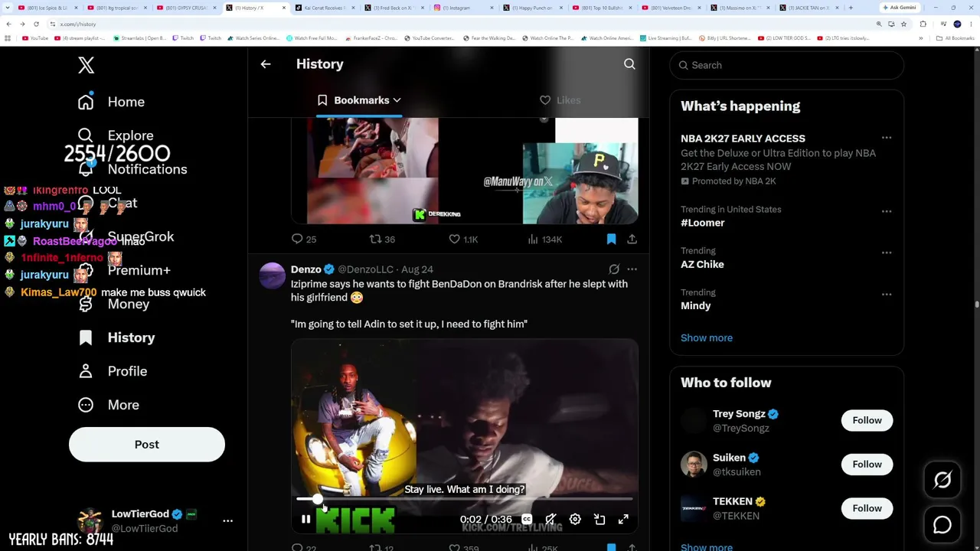Show more trending topics

pyautogui.click(x=707, y=337)
